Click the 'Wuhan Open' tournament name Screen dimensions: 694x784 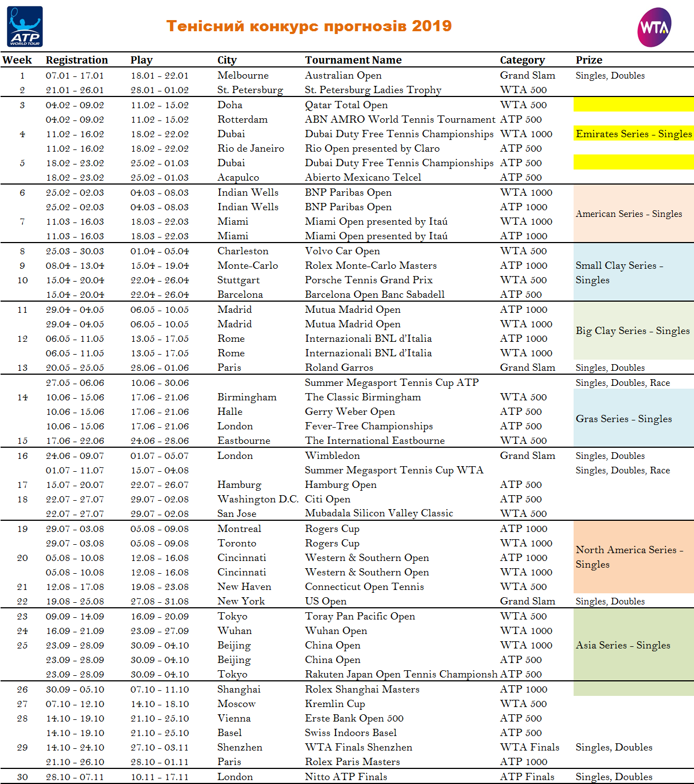coord(336,631)
